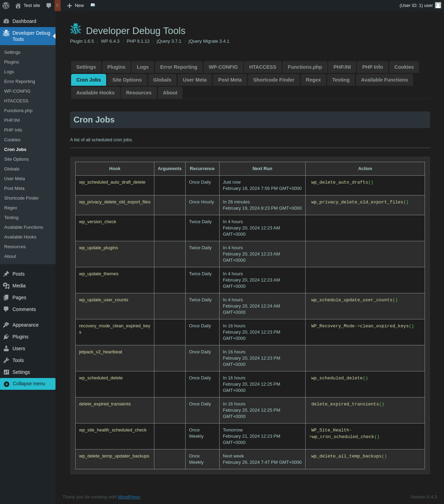
Task: Open the Users menu in sidebar
Action: (x=19, y=348)
